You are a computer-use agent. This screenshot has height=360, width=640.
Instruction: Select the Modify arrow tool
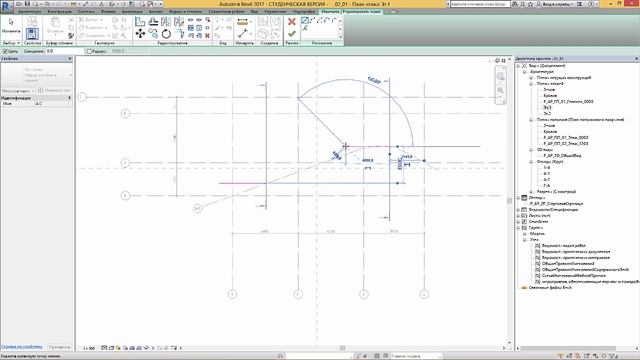11,24
